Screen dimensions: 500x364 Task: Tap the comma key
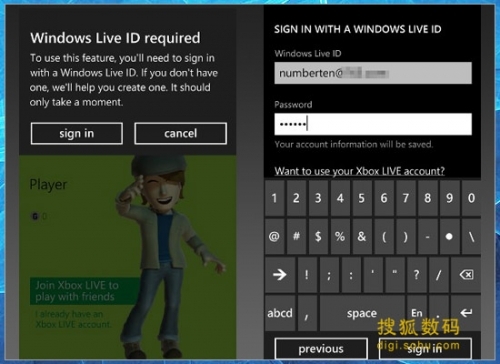tap(307, 313)
